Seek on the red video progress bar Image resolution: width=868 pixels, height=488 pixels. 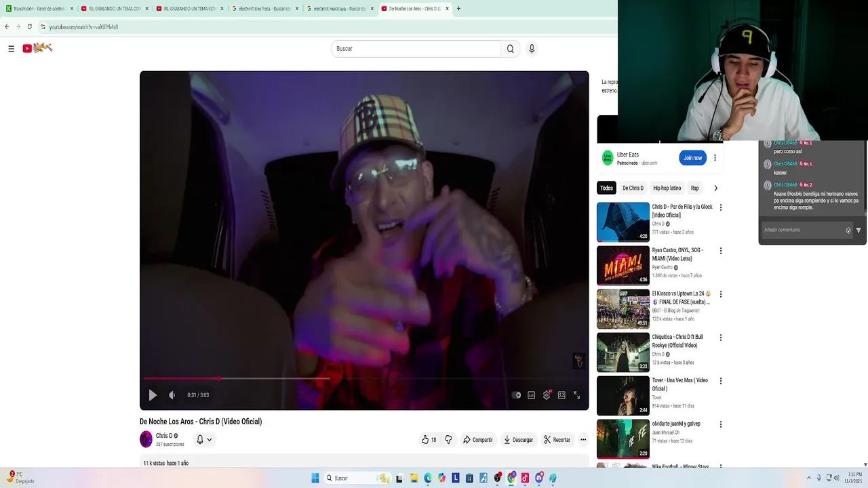365,378
